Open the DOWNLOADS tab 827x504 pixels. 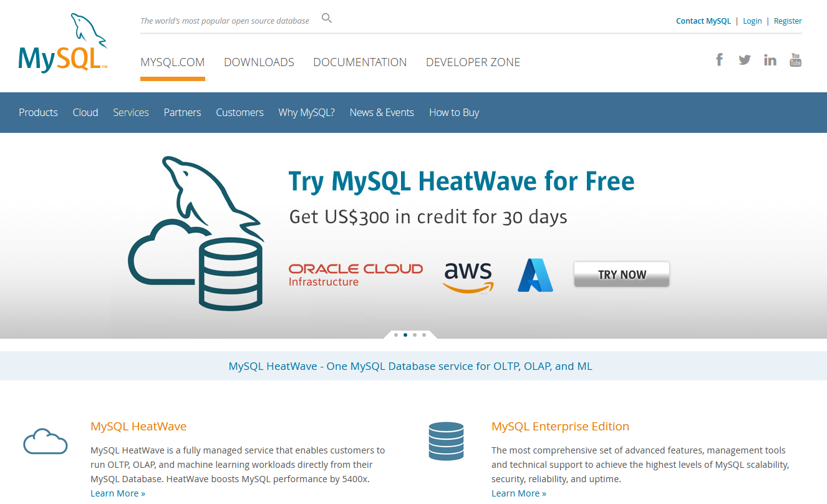click(x=259, y=62)
